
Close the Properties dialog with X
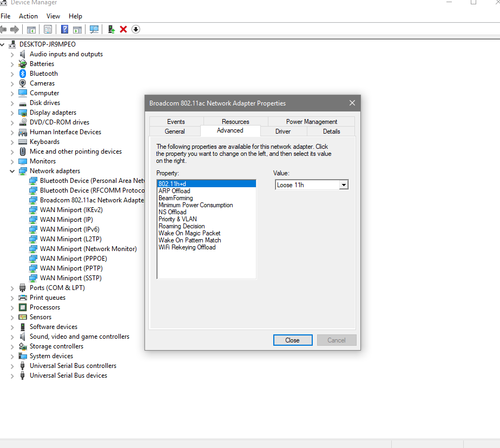pos(352,103)
